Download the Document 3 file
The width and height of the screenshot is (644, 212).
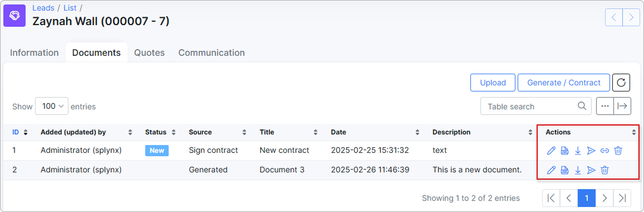[578, 170]
